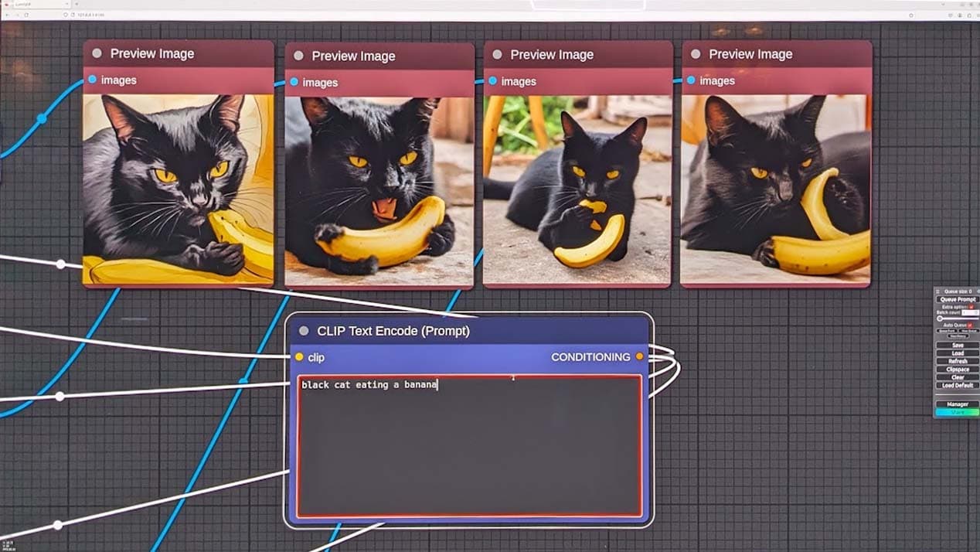The image size is (980, 552).
Task: Click the orange CONDITIONING output connector
Action: point(639,356)
